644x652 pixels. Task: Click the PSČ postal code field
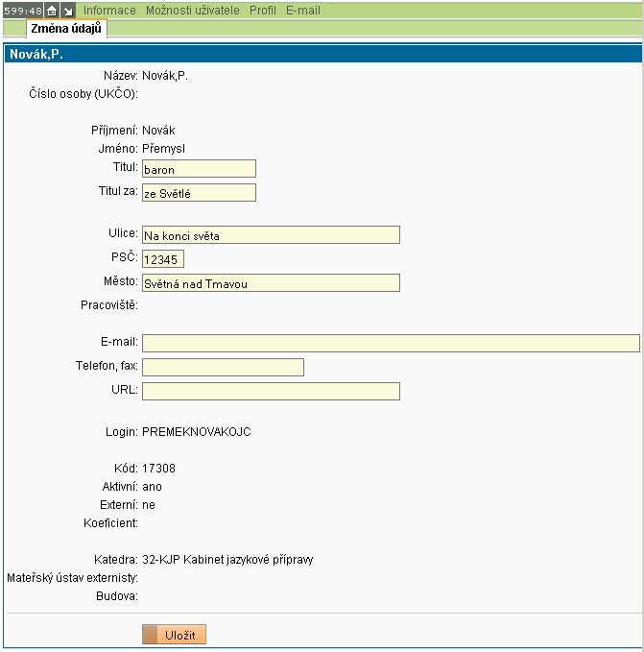(x=162, y=259)
